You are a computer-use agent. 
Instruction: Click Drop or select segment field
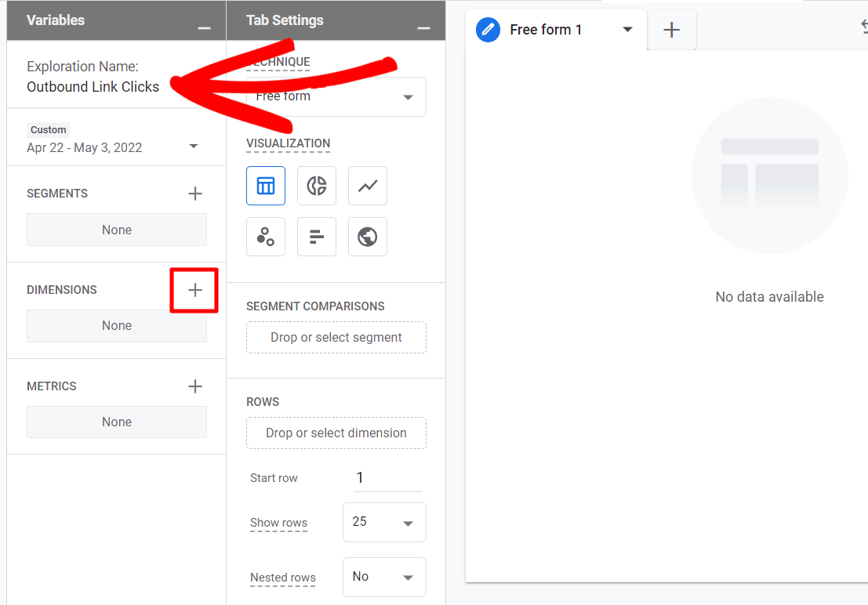(x=336, y=337)
